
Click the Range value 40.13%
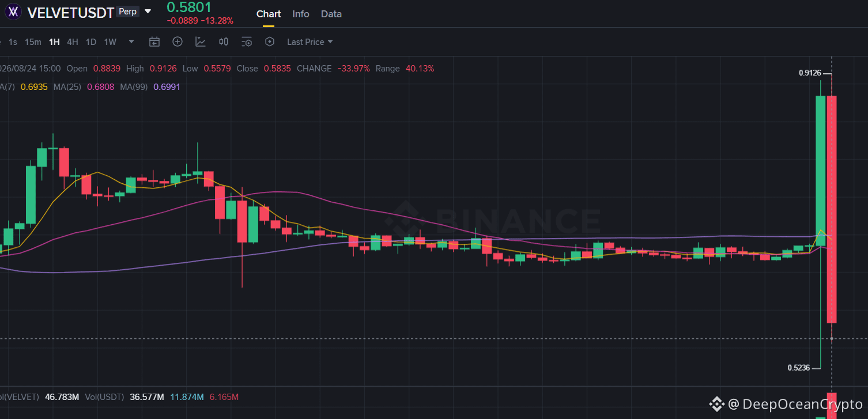pyautogui.click(x=420, y=69)
